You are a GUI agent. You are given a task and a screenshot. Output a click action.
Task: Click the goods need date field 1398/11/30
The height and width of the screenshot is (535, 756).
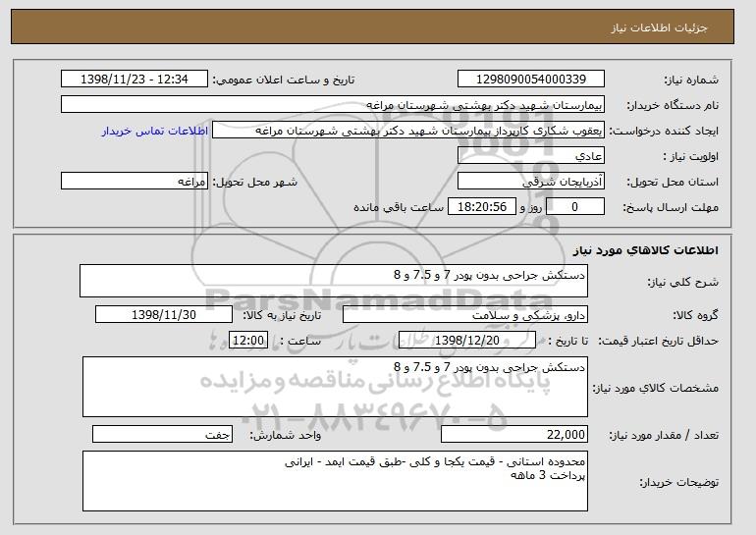tap(164, 315)
